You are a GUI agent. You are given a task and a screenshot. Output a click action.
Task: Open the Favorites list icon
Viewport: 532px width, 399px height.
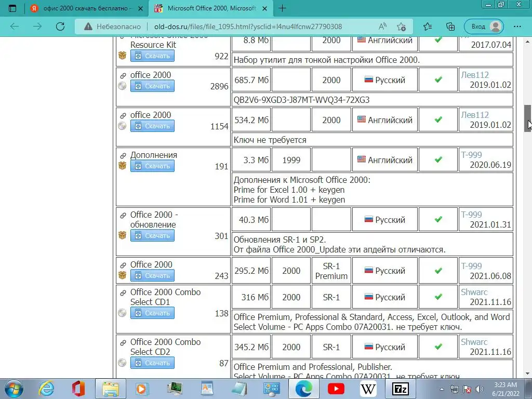(x=428, y=26)
